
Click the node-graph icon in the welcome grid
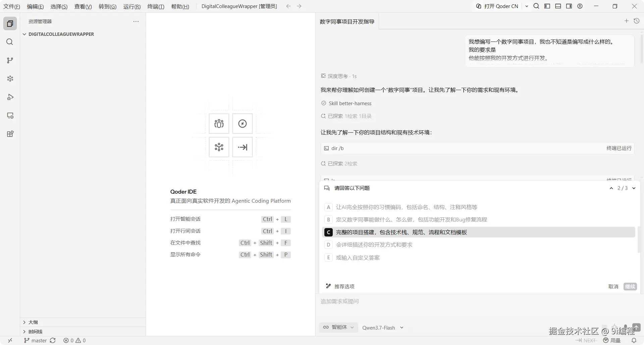219,147
